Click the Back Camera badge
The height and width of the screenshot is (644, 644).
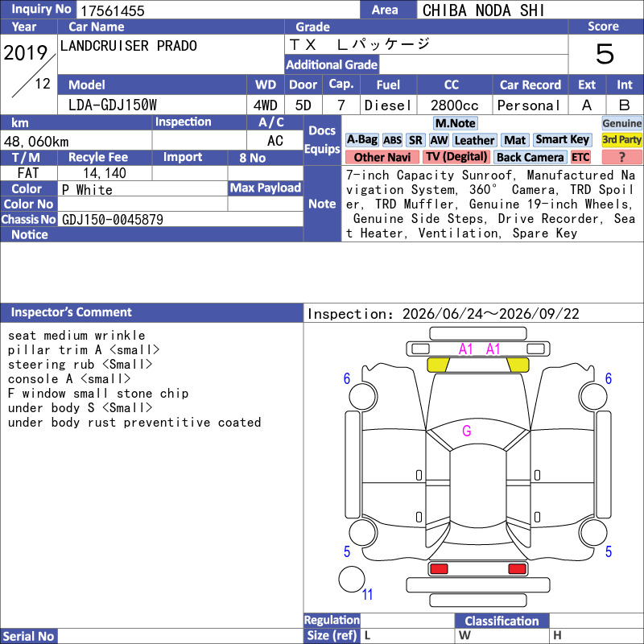530,157
